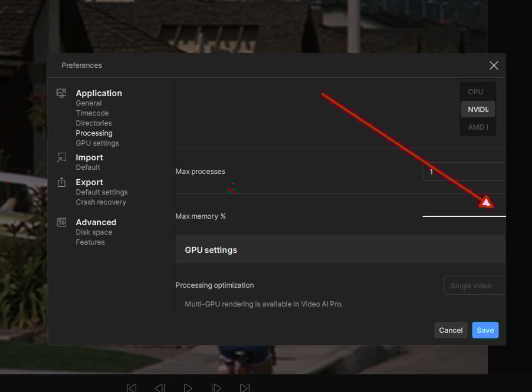Pick the AMD option in the processor list
This screenshot has height=392, width=532.
(478, 127)
